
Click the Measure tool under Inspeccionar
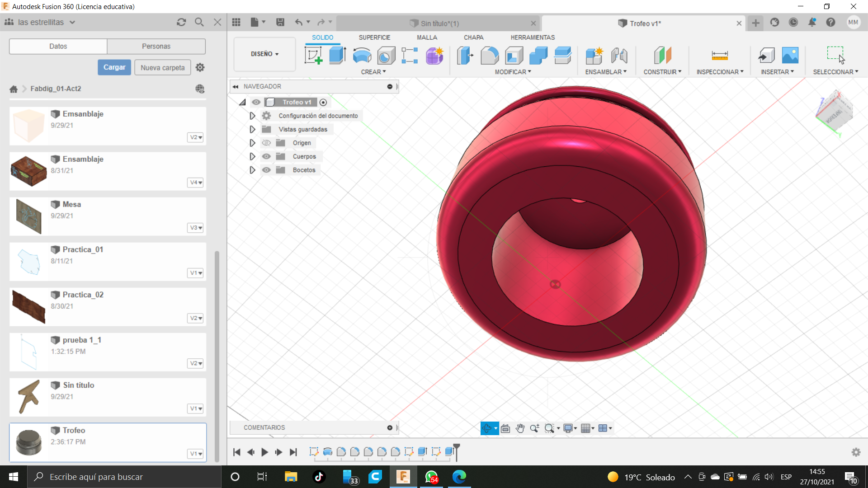coord(719,56)
